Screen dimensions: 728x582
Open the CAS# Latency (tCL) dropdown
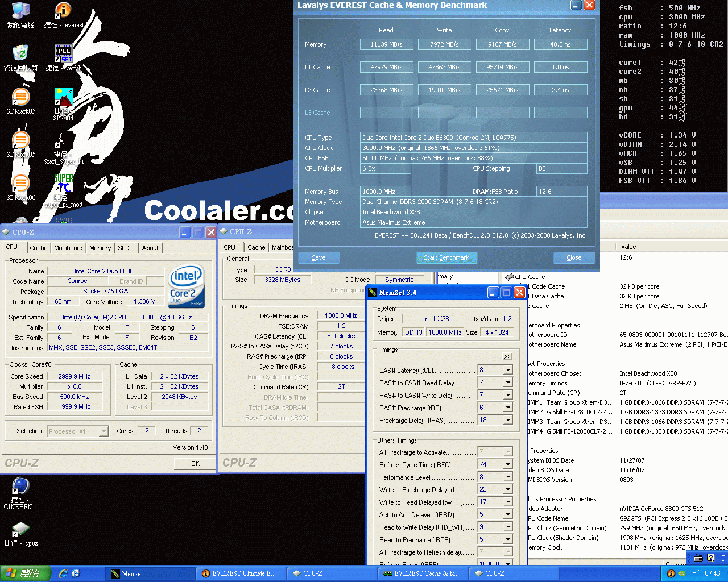(x=508, y=370)
